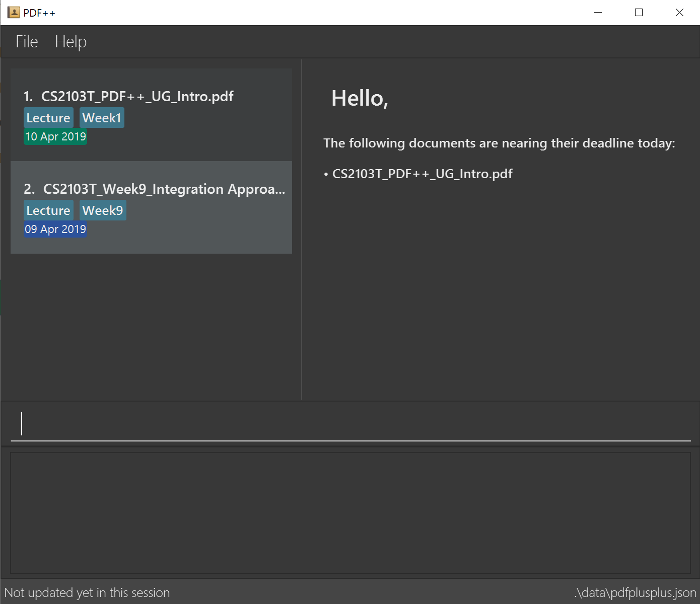Click the 10 Apr 2019 deadline label
The height and width of the screenshot is (604, 700).
click(55, 136)
